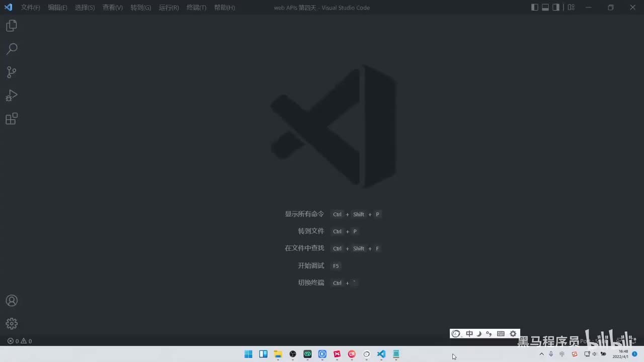Click the 显示所有命令 shortcut label
The height and width of the screenshot is (362, 644).
[304, 214]
